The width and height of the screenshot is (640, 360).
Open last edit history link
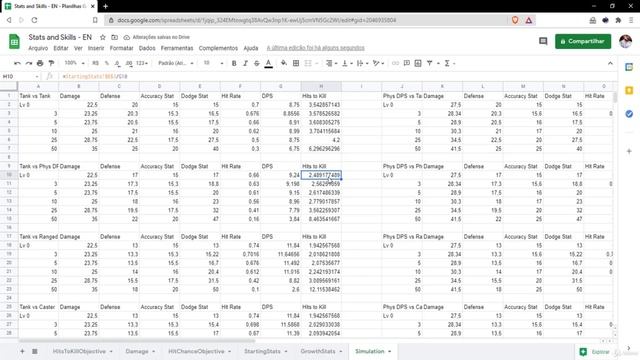316,48
